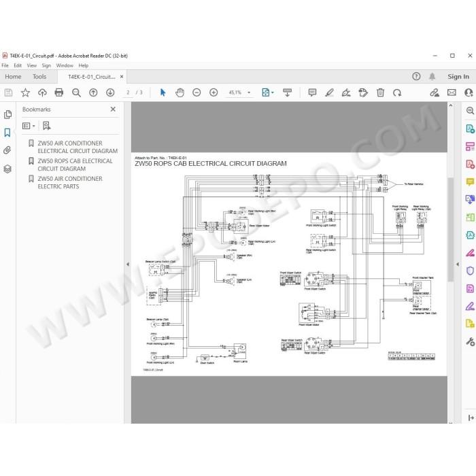Open ZW50 AIR CONDITIONER ELECTRICAL CIRCUIT DIAGRAM bookmark
The height and width of the screenshot is (476, 476).
(x=78, y=147)
